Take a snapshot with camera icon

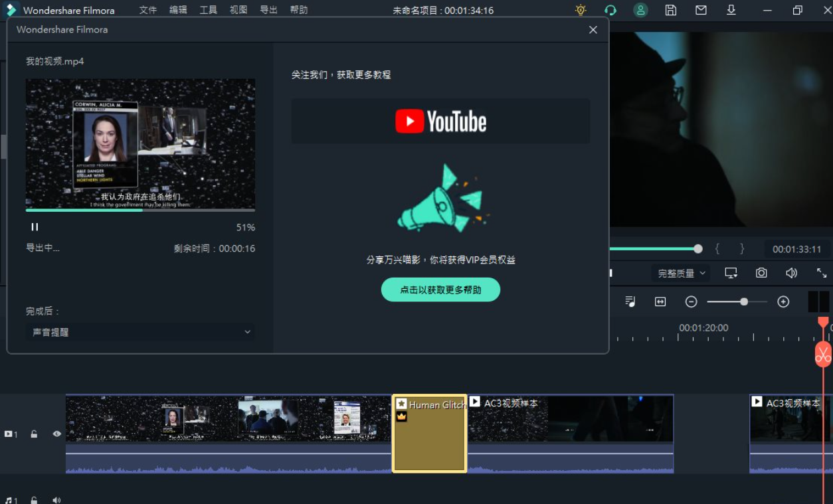tap(761, 273)
